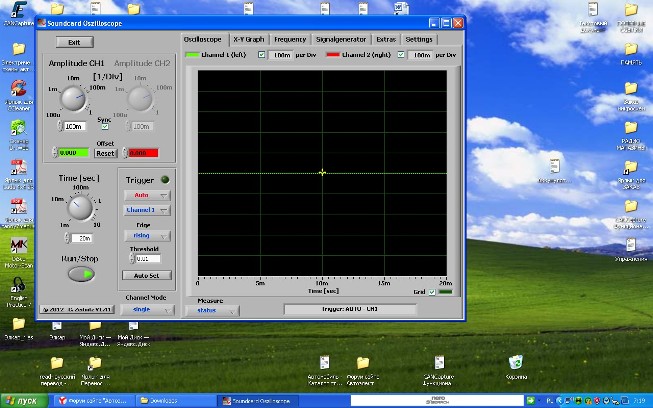The width and height of the screenshot is (653, 408).
Task: Open the Edge rising dropdown
Action: point(147,236)
